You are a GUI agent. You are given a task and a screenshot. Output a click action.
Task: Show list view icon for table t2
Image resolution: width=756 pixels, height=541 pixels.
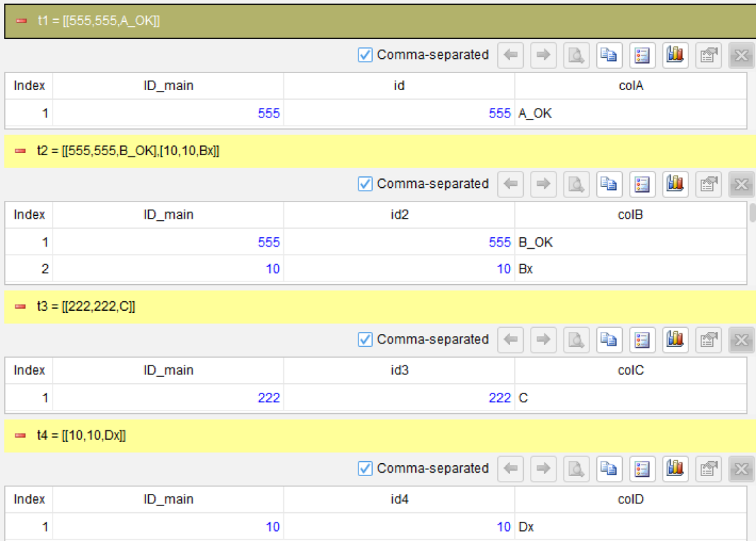pos(642,184)
